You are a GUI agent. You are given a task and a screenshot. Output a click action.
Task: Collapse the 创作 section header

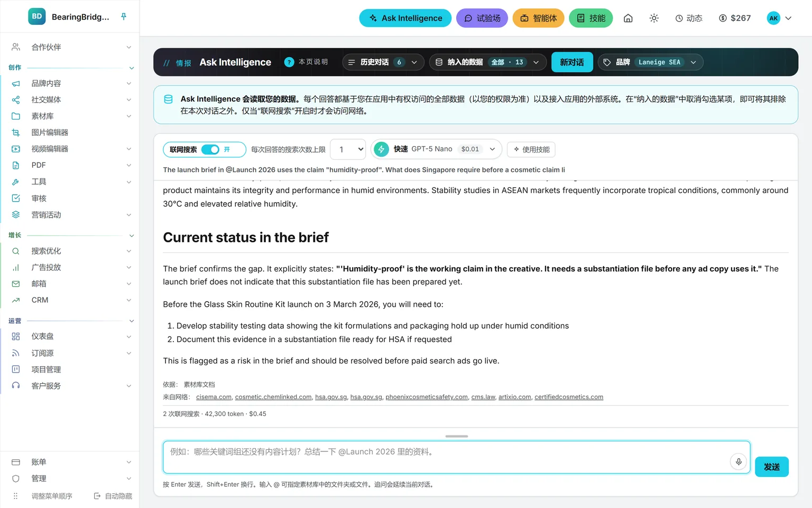point(70,68)
